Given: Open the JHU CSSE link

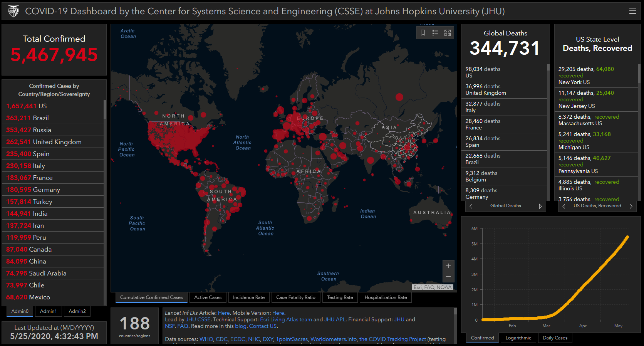Looking at the screenshot, I should [198, 319].
